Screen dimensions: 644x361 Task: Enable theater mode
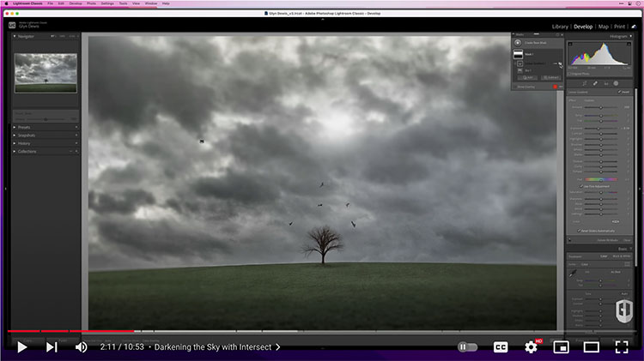pos(592,347)
